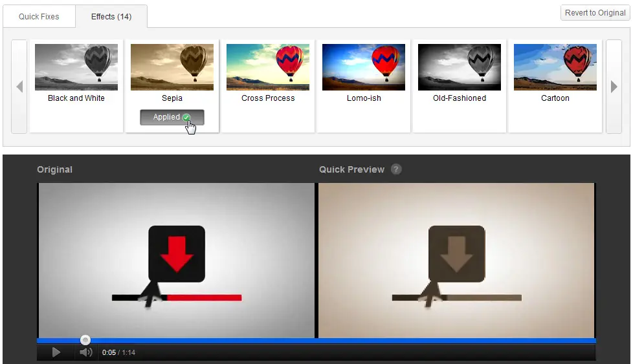The image size is (633, 364).
Task: Click the Revert to Original button
Action: (595, 13)
